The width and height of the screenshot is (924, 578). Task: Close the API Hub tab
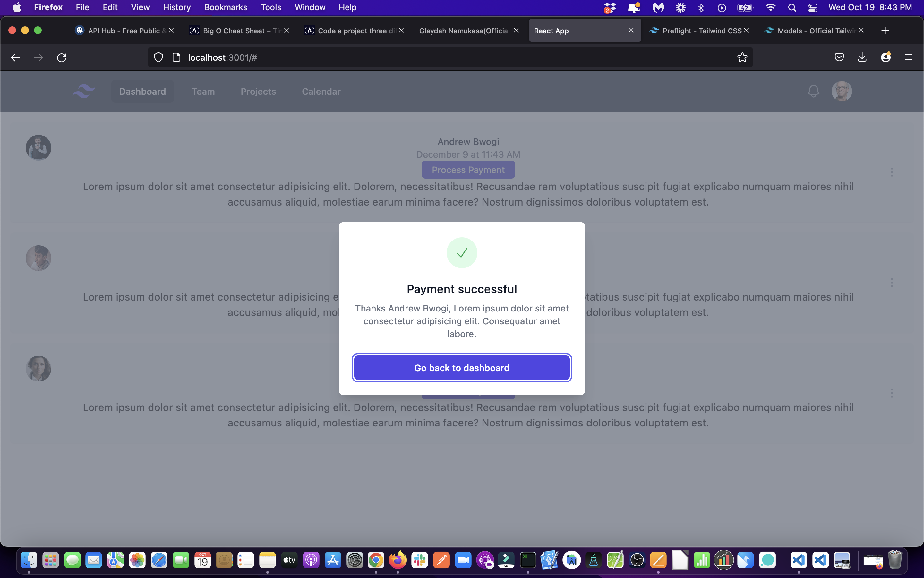coord(171,30)
